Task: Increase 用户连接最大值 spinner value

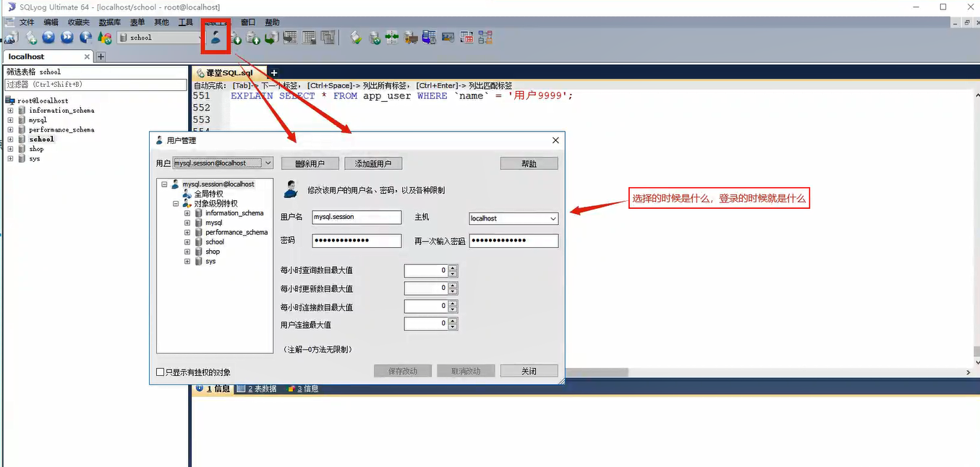Action: point(453,321)
